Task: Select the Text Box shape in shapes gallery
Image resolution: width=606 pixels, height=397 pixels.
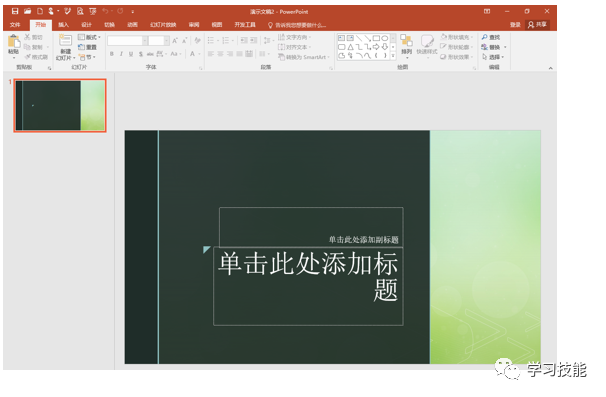Action: (x=341, y=38)
